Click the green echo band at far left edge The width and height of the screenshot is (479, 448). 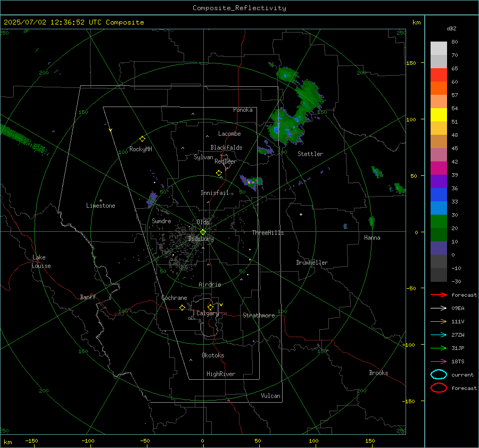[x=21, y=137]
